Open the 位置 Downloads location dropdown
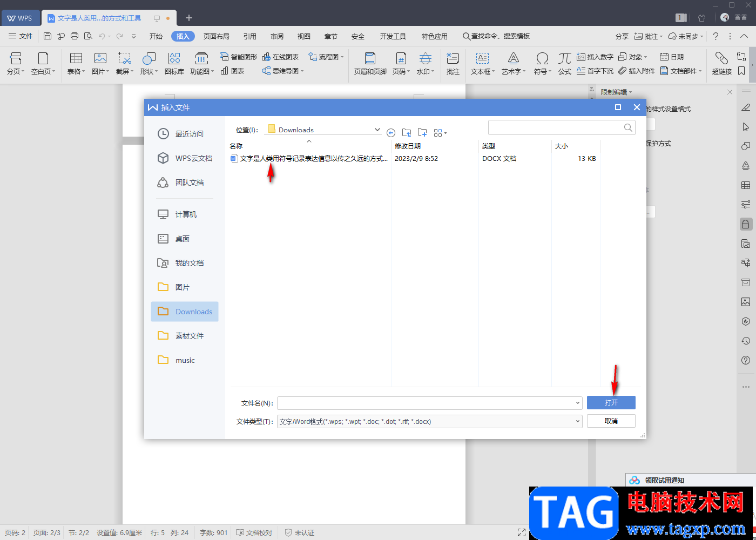Screen dimensions: 756x540 377,130
